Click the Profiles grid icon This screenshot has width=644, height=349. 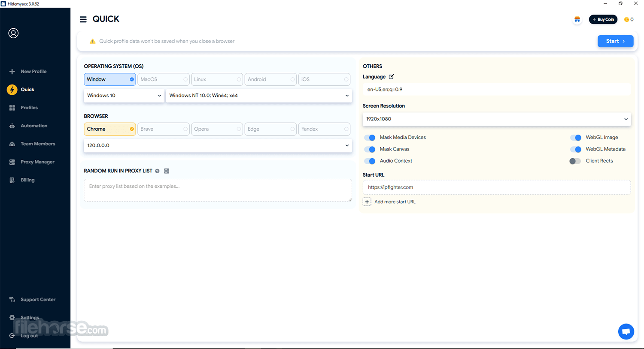pyautogui.click(x=12, y=108)
